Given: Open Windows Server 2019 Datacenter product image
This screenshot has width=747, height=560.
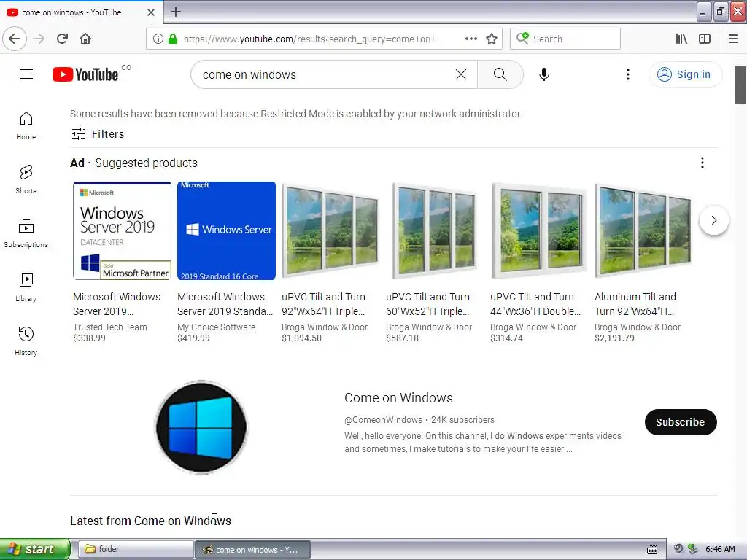Looking at the screenshot, I should coord(122,230).
